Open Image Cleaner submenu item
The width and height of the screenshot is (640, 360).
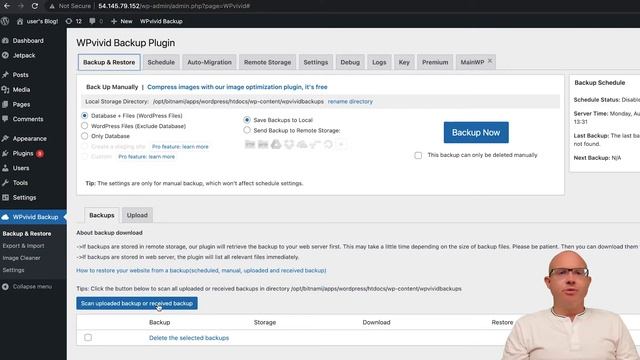coord(21,258)
